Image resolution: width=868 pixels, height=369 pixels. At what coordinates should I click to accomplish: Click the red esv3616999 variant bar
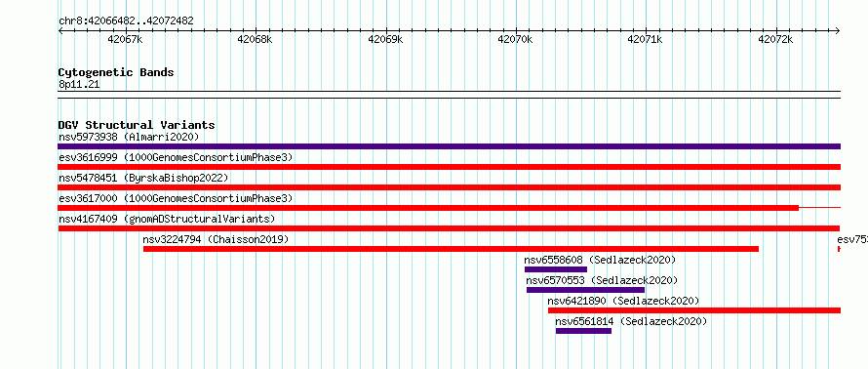point(450,167)
